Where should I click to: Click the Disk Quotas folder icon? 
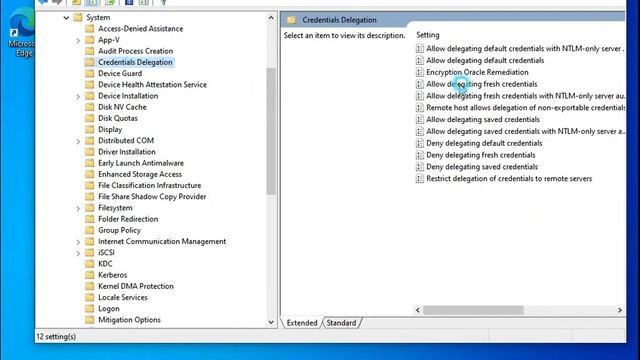point(89,118)
